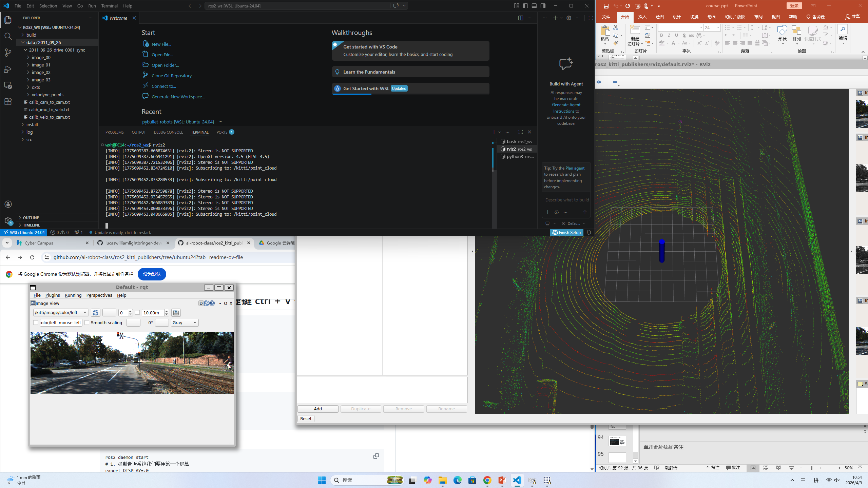Viewport: 868px width, 488px height.
Task: Click Italic in PowerPoint font group
Action: point(669,35)
